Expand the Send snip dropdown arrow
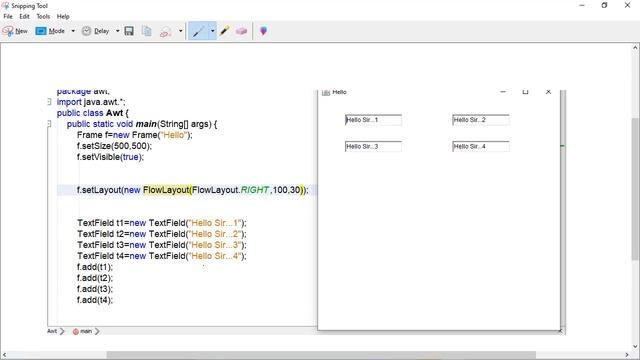The height and width of the screenshot is (360, 640). (x=180, y=31)
